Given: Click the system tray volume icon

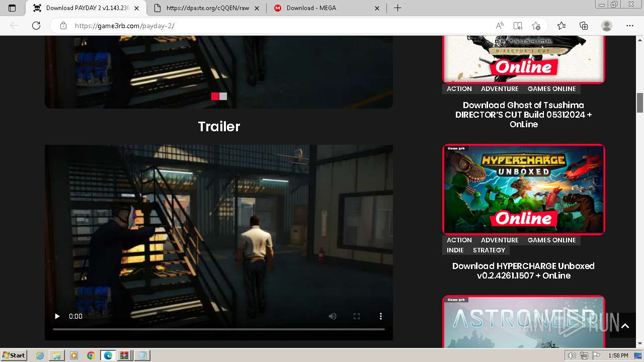Looking at the screenshot, I should click(x=572, y=355).
